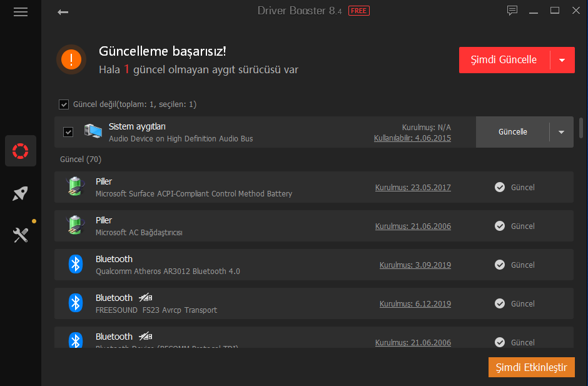Open the Kurulmuş: 6.12.2019 link
Image resolution: width=588 pixels, height=386 pixels.
[x=415, y=303]
